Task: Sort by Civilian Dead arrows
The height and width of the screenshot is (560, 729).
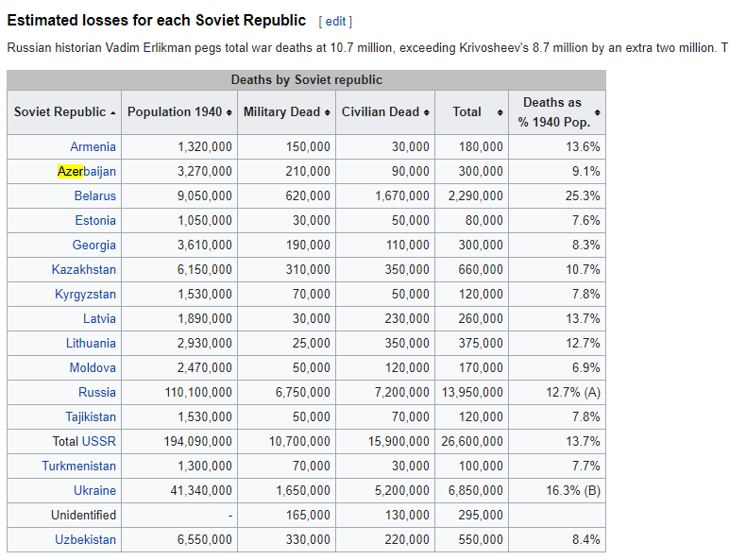Action: coord(426,112)
